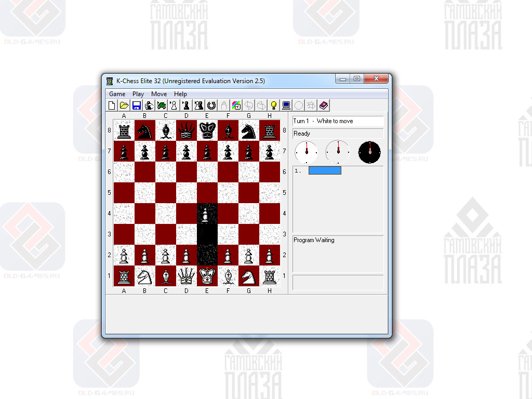The height and width of the screenshot is (399, 532).
Task: Click the greyed octagon stop icon
Action: coord(299,105)
